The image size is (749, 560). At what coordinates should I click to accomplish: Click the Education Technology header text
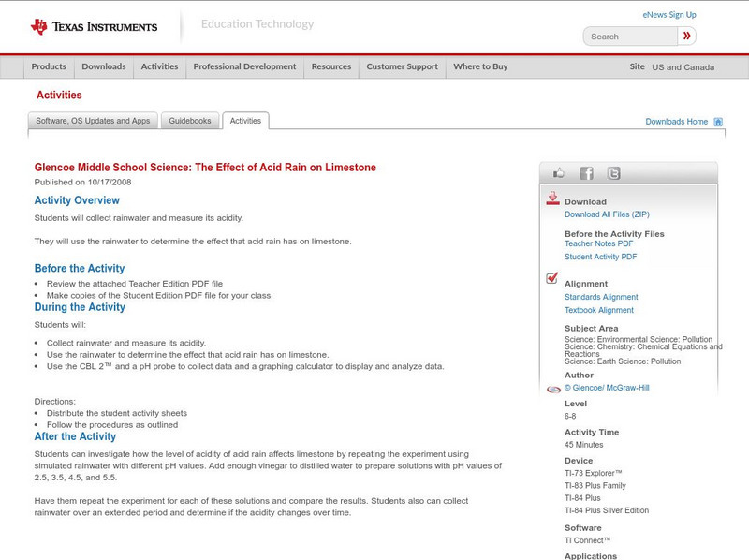click(x=257, y=24)
